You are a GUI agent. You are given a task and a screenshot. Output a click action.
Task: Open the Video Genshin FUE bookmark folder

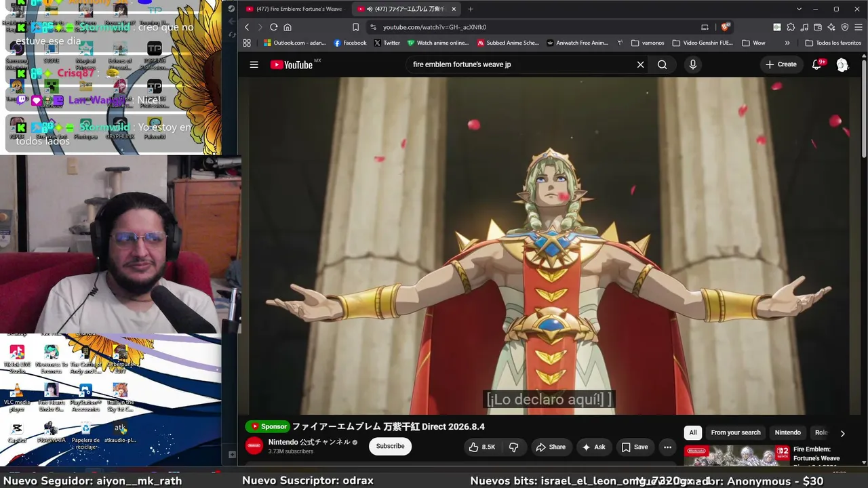703,43
